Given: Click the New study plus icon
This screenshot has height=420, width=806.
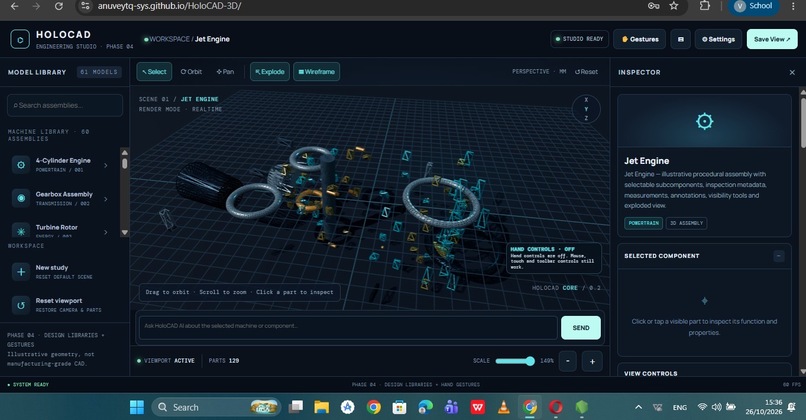Looking at the screenshot, I should [21, 271].
